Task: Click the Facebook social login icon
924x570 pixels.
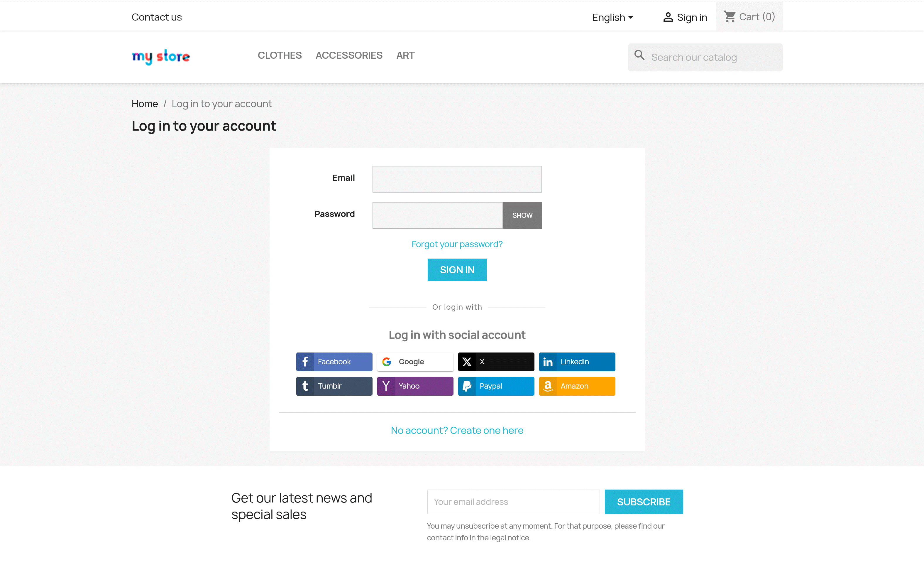Action: 305,362
